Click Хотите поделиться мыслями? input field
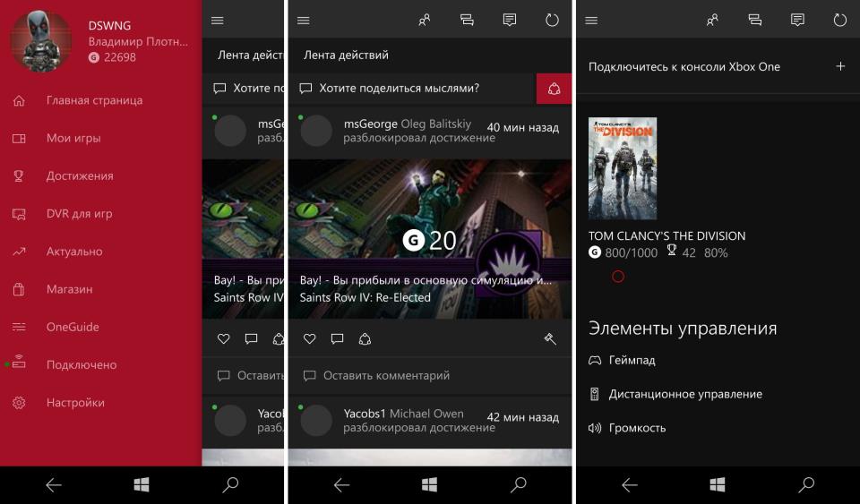Image resolution: width=860 pixels, height=504 pixels. pos(412,89)
